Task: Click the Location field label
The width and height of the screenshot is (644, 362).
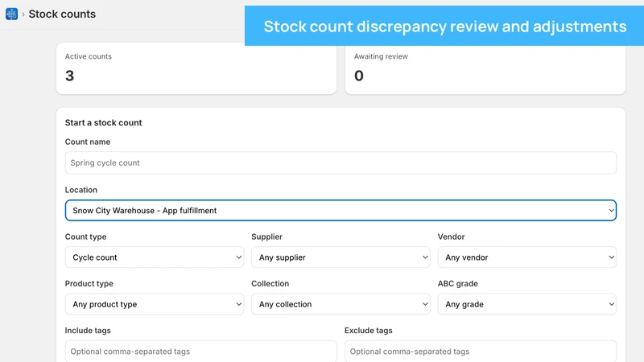Action: click(x=81, y=190)
